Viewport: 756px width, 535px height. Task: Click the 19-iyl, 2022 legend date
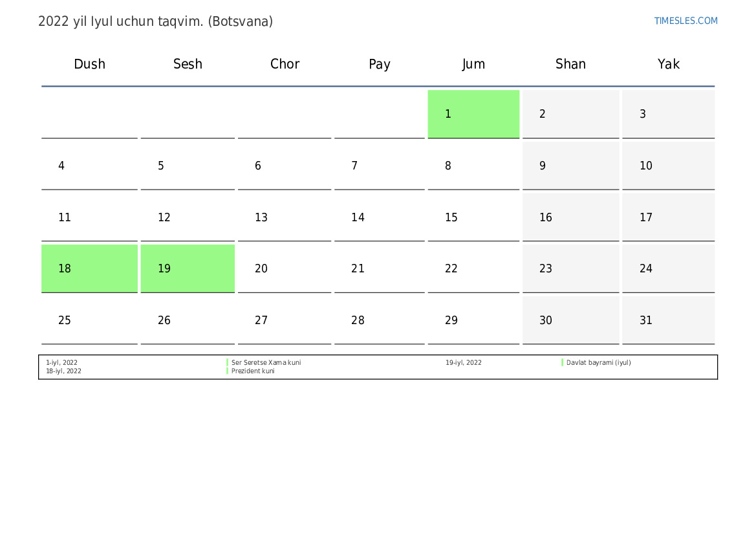tap(463, 363)
